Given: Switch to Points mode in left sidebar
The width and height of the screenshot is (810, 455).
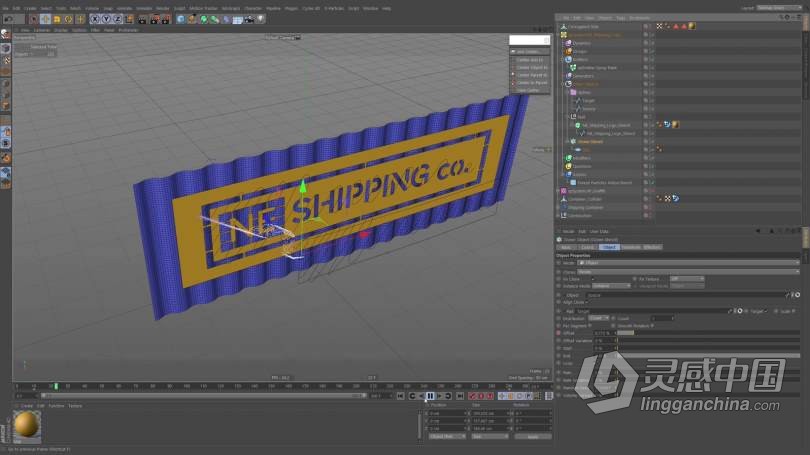Looking at the screenshot, I should tap(6, 84).
